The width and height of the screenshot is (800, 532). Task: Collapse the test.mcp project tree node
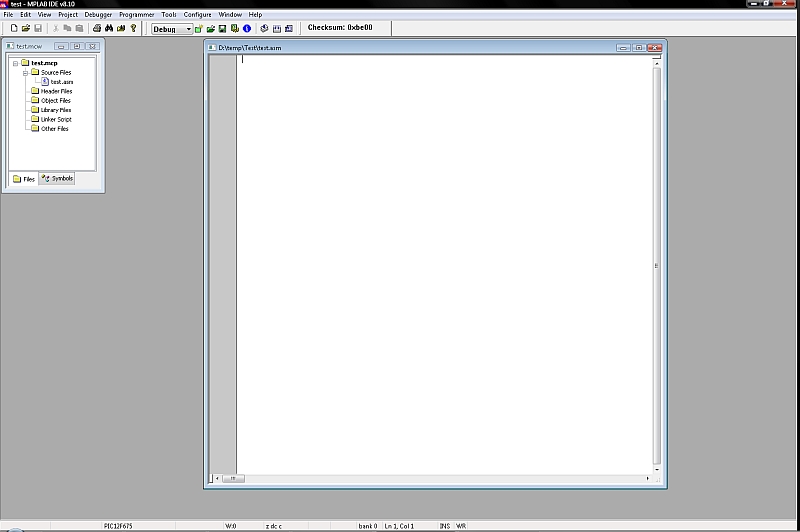tap(15, 63)
